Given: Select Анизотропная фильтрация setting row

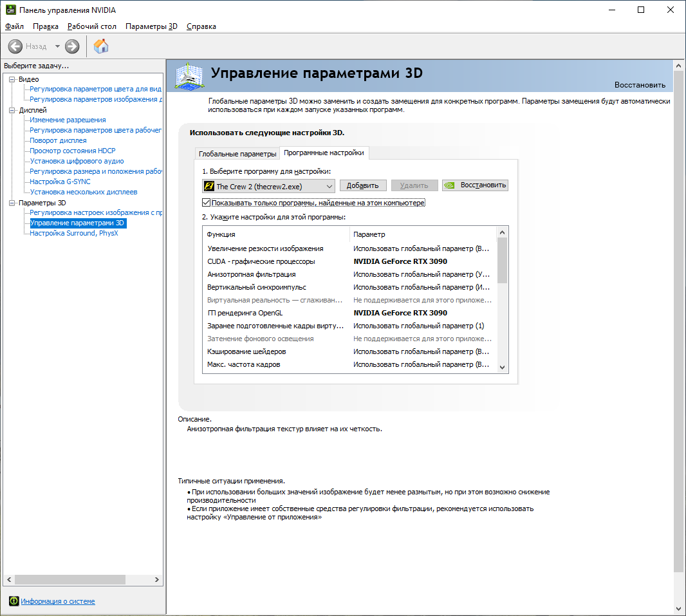Looking at the screenshot, I should [x=350, y=274].
